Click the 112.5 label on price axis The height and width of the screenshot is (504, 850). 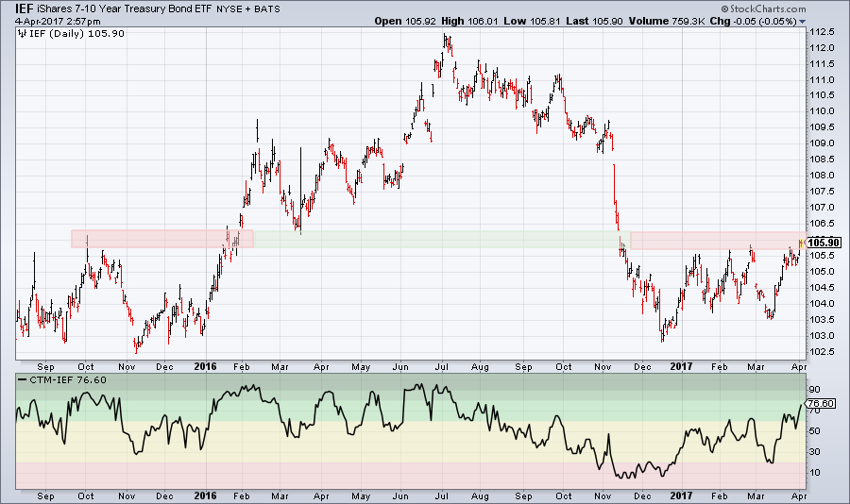tap(822, 32)
